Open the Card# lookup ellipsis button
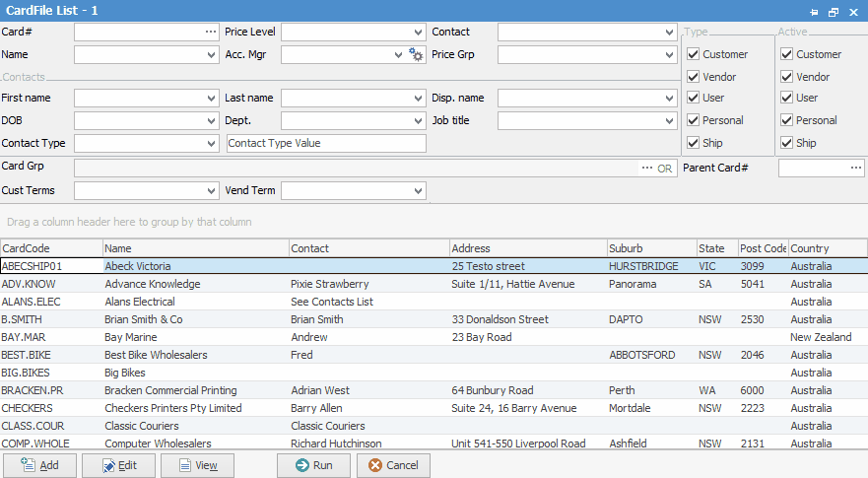This screenshot has height=478, width=868. click(211, 33)
